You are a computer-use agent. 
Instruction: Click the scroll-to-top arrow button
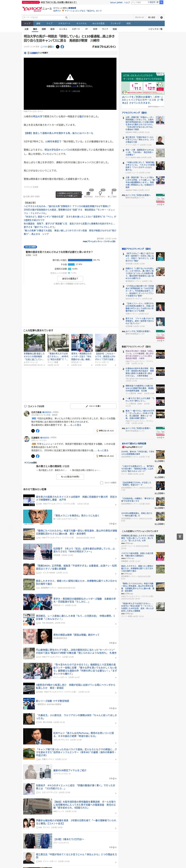tap(180, 536)
